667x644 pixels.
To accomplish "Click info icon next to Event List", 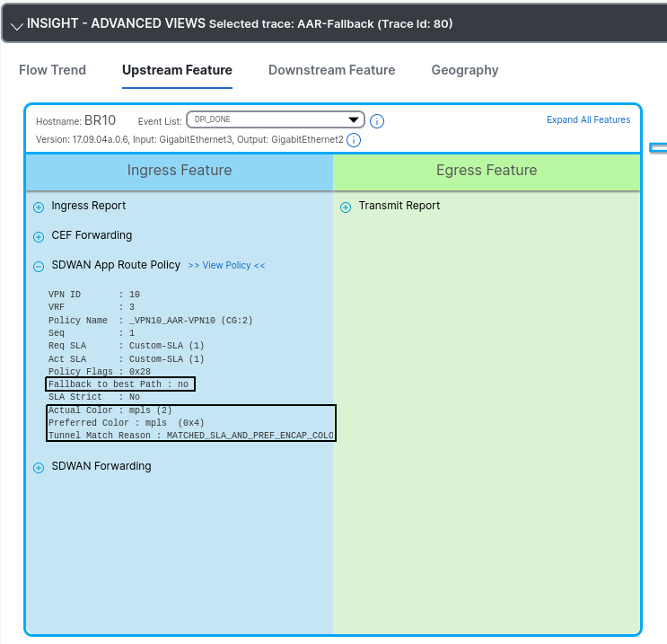I will [377, 121].
